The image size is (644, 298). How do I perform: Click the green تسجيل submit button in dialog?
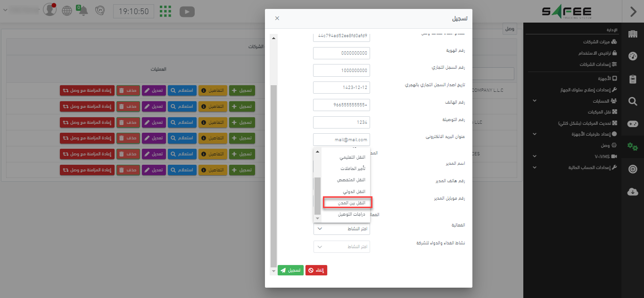coord(290,270)
